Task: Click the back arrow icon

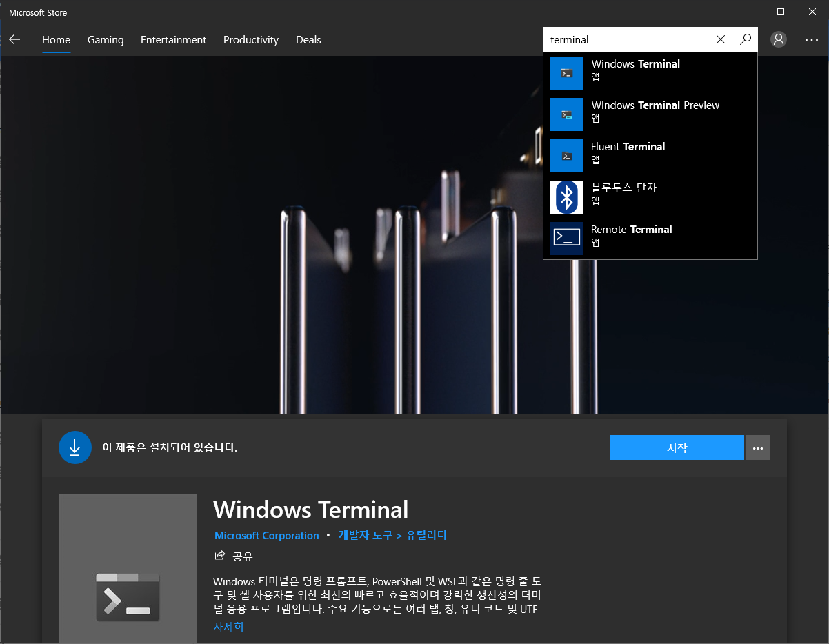Action: pos(14,40)
